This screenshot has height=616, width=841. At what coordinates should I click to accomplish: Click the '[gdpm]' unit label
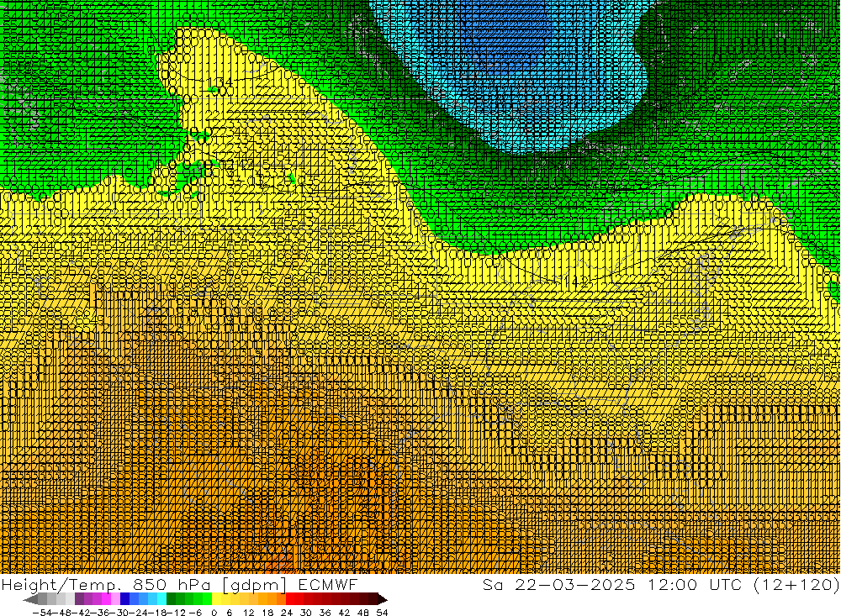pyautogui.click(x=254, y=585)
